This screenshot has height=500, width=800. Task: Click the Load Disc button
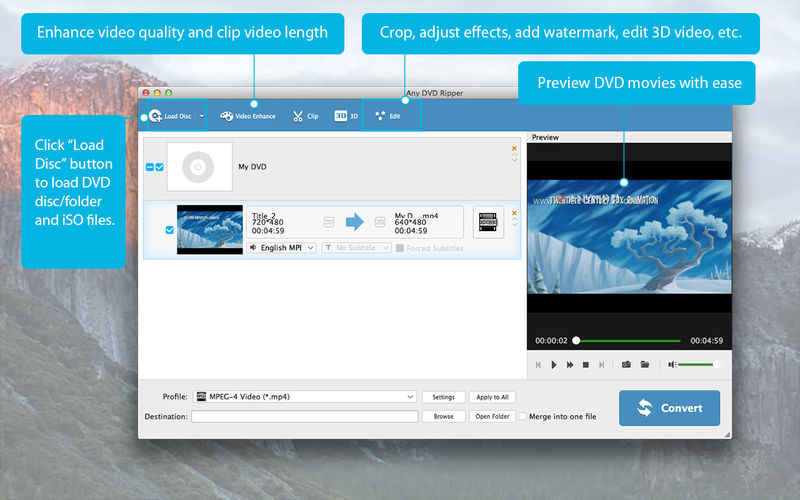tap(170, 116)
